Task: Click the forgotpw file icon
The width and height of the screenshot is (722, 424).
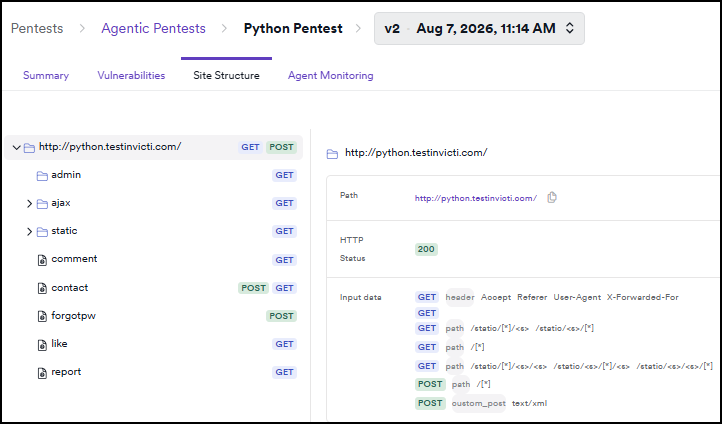Action: [42, 316]
